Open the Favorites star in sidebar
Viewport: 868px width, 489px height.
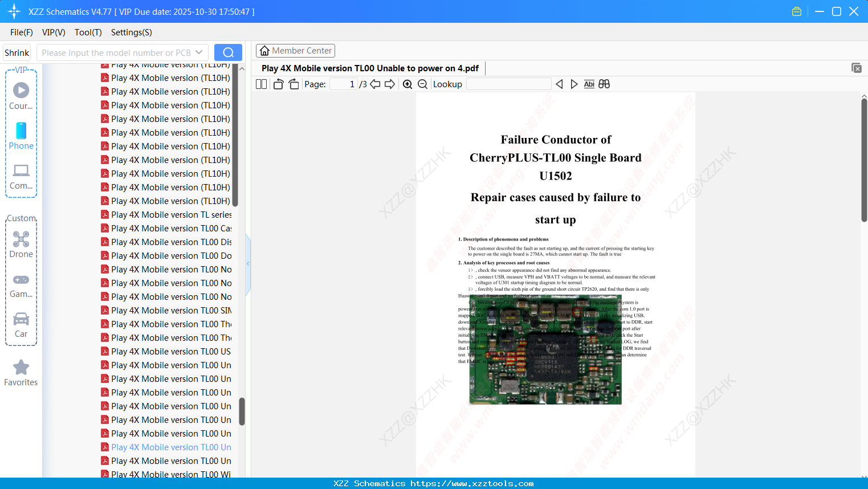[x=21, y=373]
